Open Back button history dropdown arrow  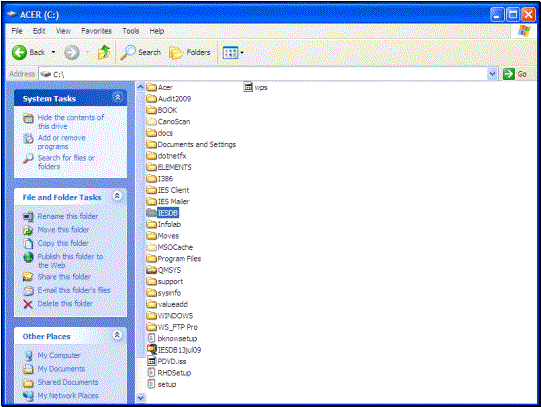[53, 52]
